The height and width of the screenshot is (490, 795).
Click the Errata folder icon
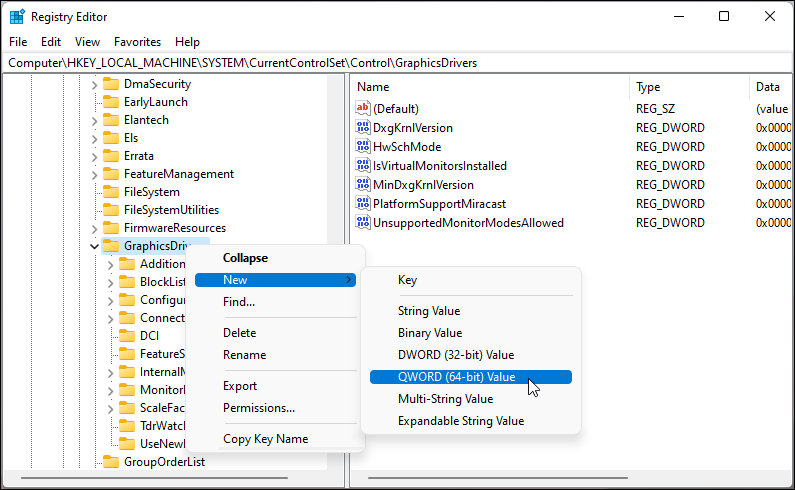[111, 156]
